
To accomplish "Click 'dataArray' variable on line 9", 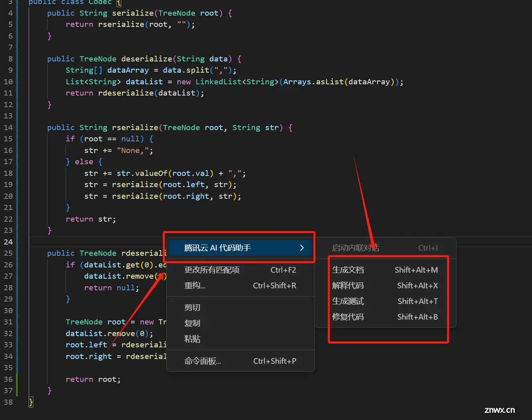I will (128, 70).
